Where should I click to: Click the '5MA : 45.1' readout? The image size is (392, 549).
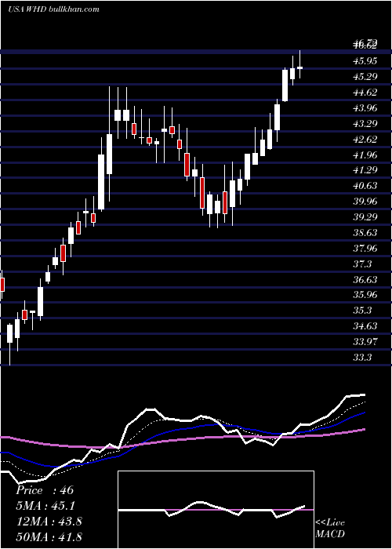pos(45,506)
